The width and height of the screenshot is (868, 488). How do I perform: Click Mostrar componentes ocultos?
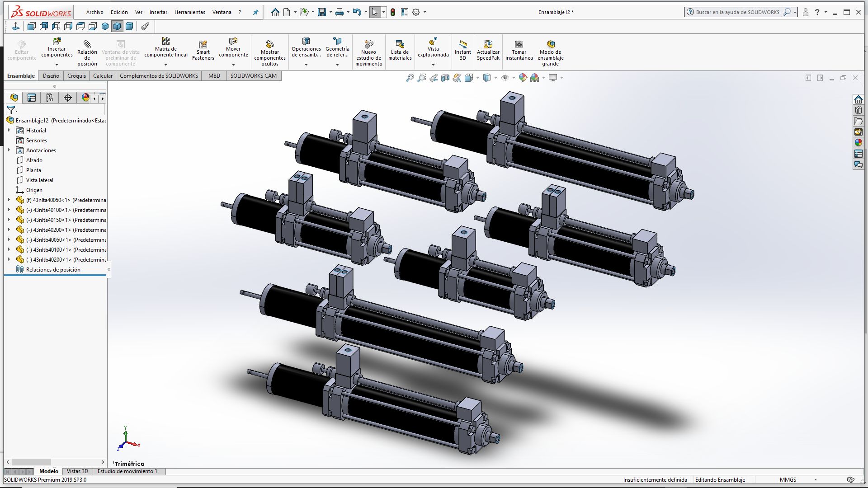270,52
